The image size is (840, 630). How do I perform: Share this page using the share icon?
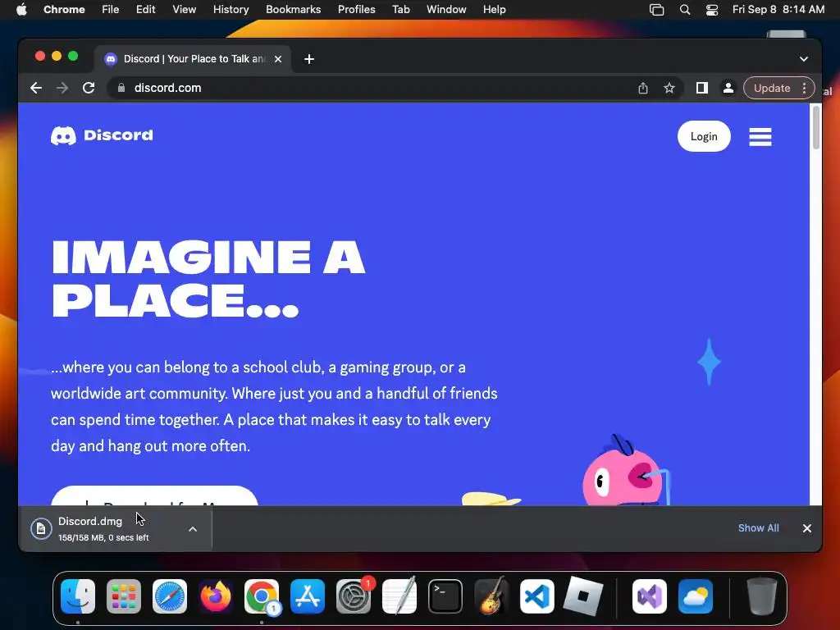(x=643, y=88)
